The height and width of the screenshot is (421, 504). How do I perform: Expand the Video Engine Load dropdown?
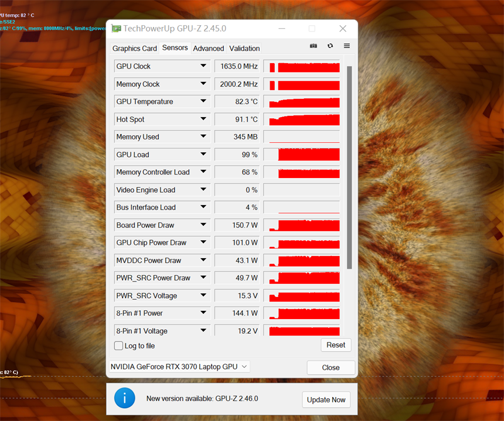[x=203, y=190]
